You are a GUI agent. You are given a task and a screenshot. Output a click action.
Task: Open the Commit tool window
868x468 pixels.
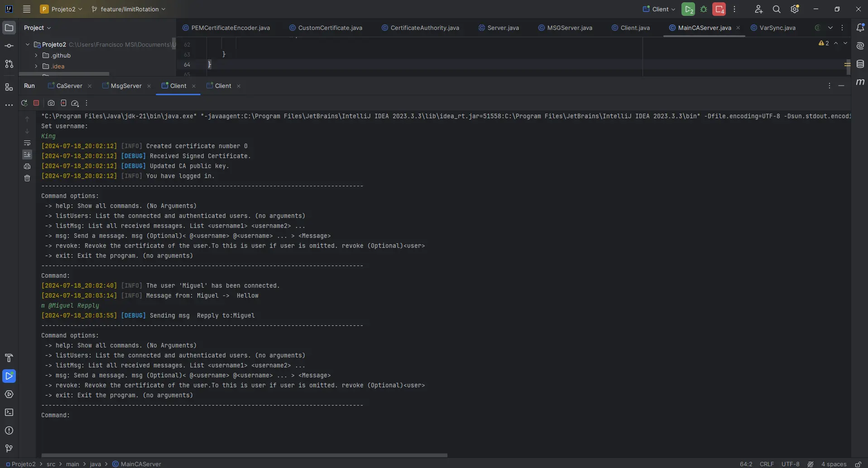(9, 46)
